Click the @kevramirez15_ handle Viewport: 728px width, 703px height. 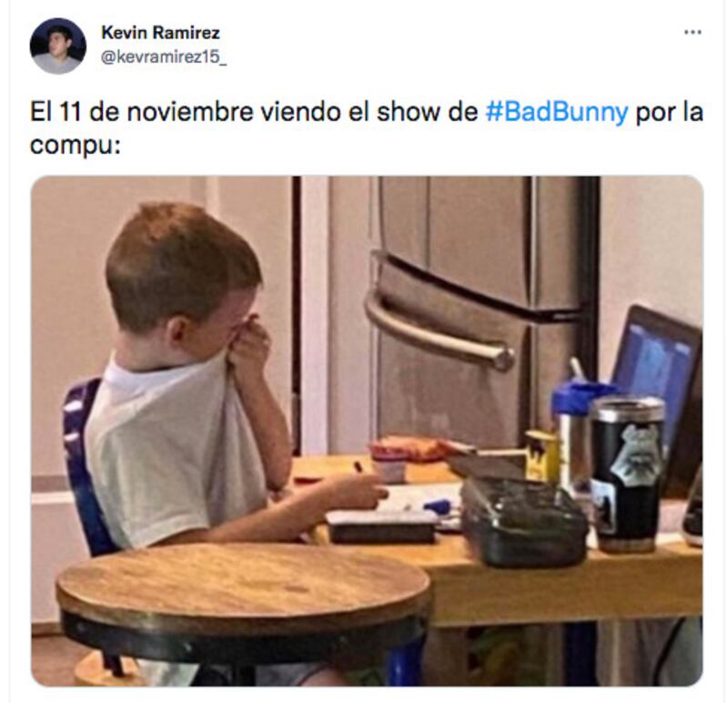point(164,57)
